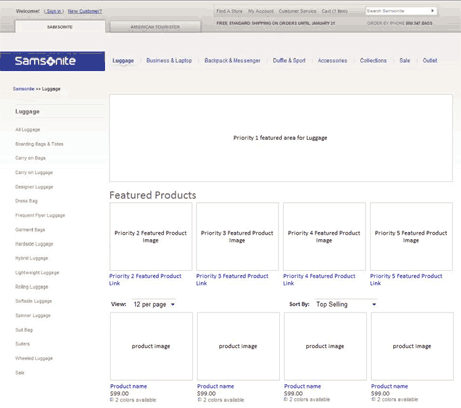Image resolution: width=461 pixels, height=408 pixels.
Task: Open Priority 2 Featured Product Link
Action: 145,280
